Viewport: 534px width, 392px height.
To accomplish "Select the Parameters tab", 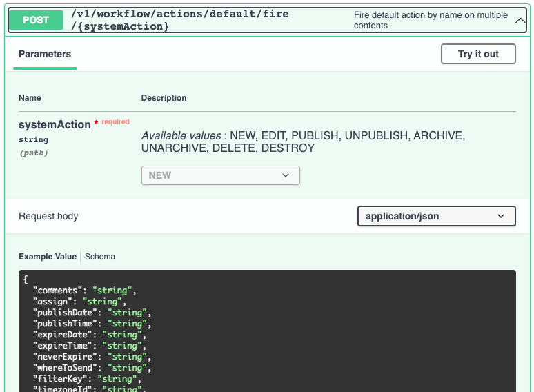I will point(45,54).
